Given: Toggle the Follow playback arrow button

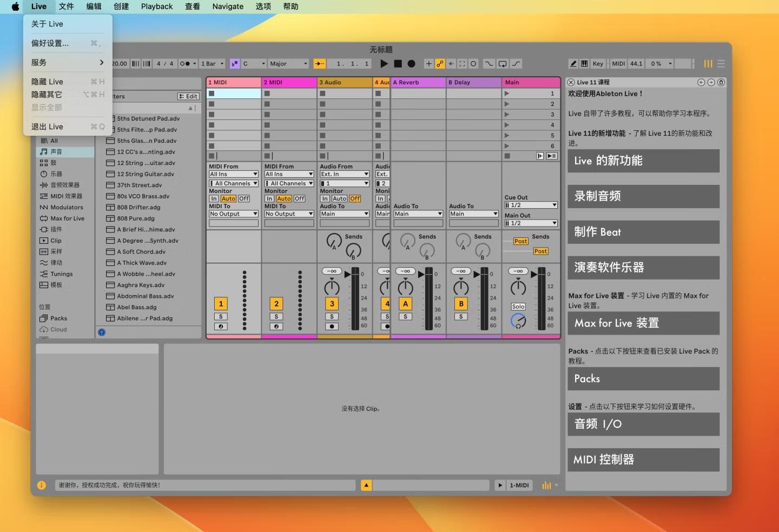Looking at the screenshot, I should [x=320, y=64].
